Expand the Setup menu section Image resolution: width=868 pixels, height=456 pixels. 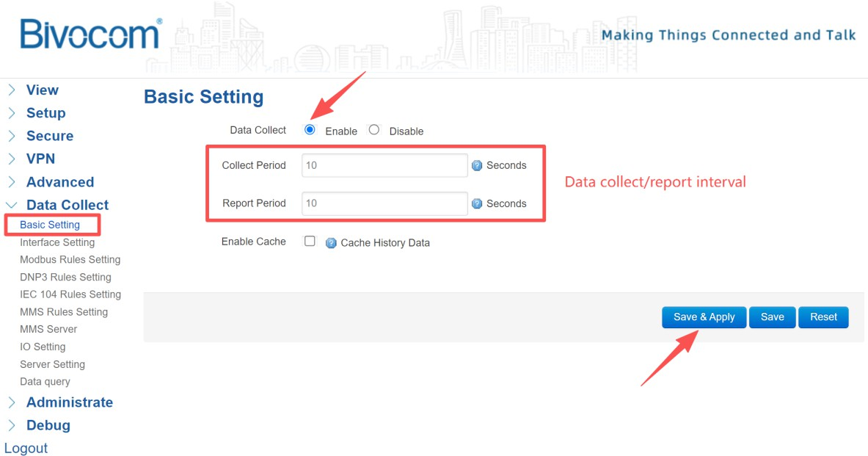[x=45, y=113]
